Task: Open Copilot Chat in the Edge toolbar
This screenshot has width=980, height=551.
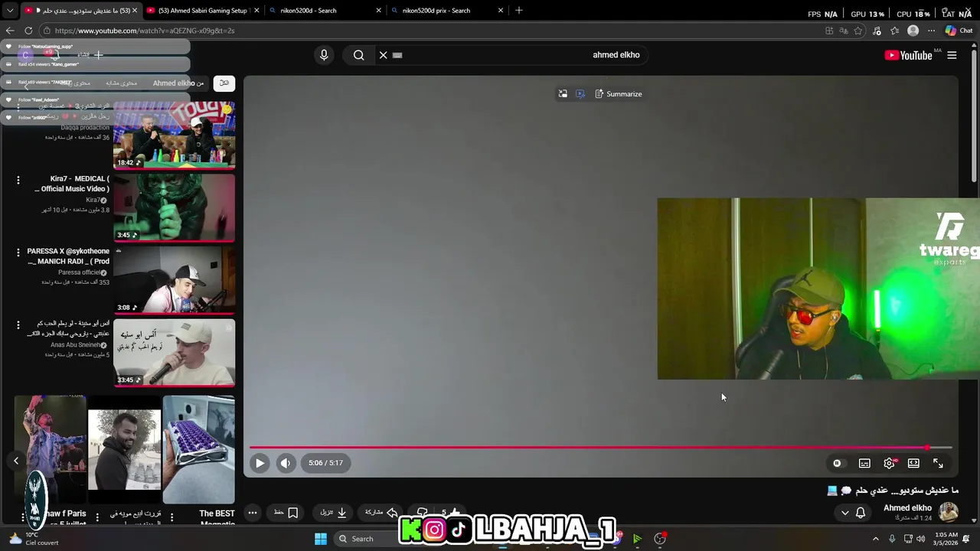Action: point(959,31)
